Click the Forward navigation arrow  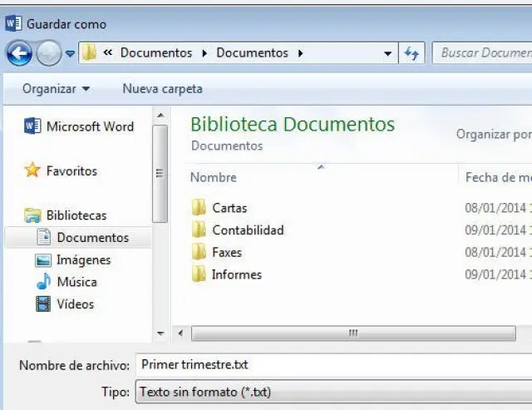[48, 53]
